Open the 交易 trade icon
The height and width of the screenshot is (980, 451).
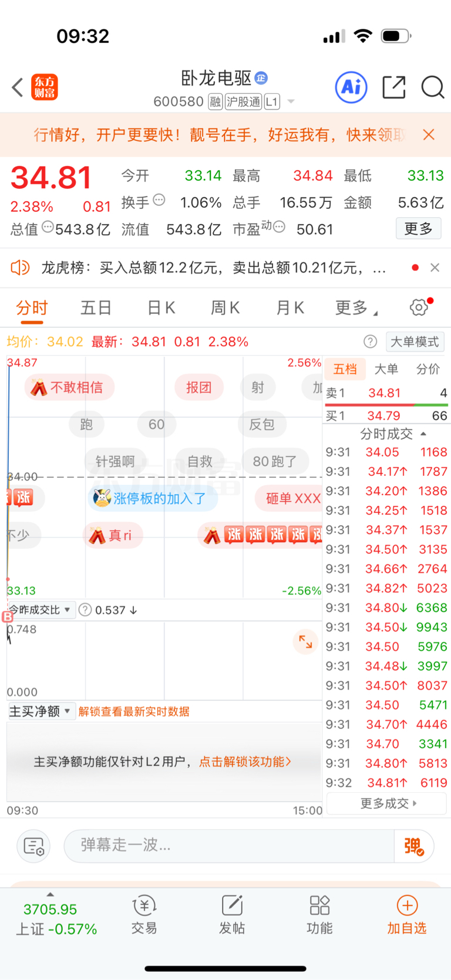[144, 914]
